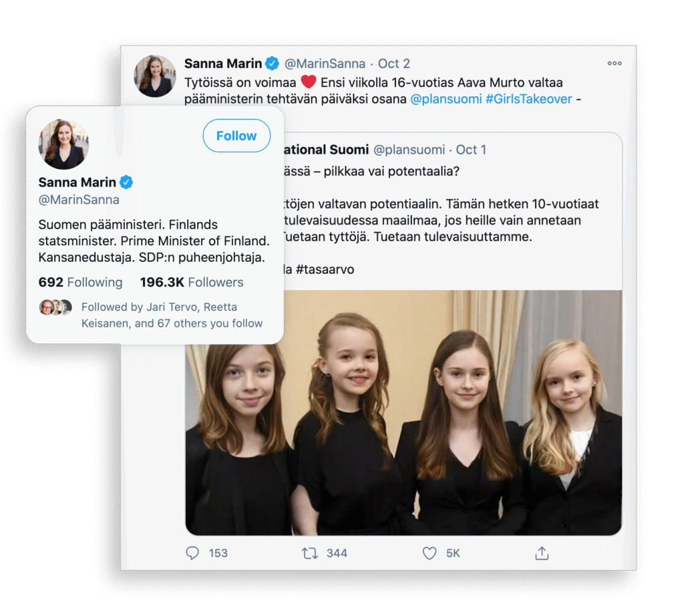The height and width of the screenshot is (616, 684).
Task: View the 692 Following list
Action: coord(81,283)
